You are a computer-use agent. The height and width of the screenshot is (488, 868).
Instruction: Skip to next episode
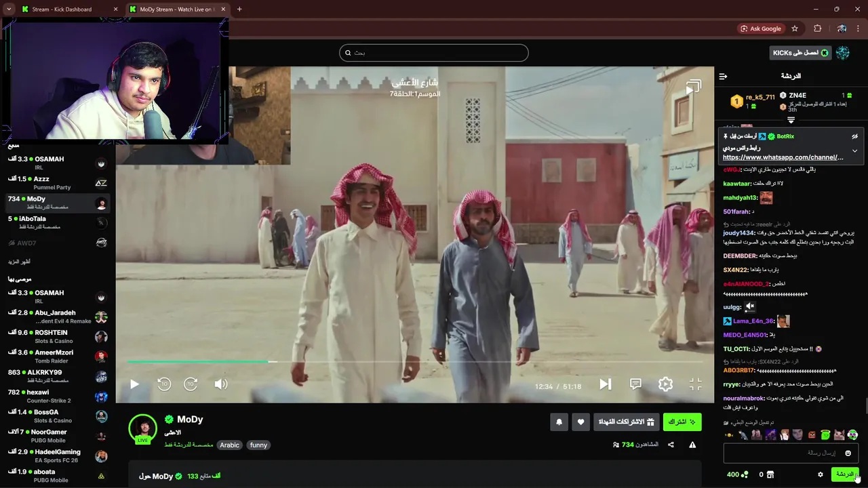coord(605,384)
